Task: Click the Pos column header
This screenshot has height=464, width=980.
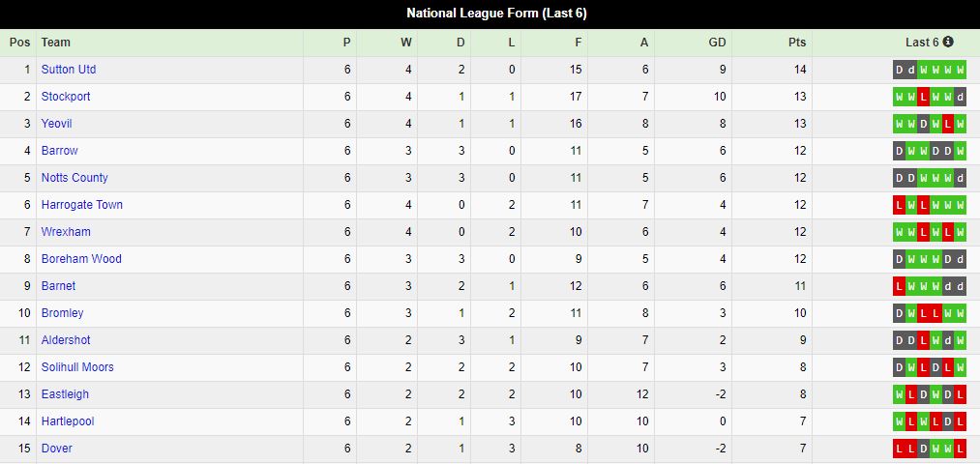Action: coord(19,43)
